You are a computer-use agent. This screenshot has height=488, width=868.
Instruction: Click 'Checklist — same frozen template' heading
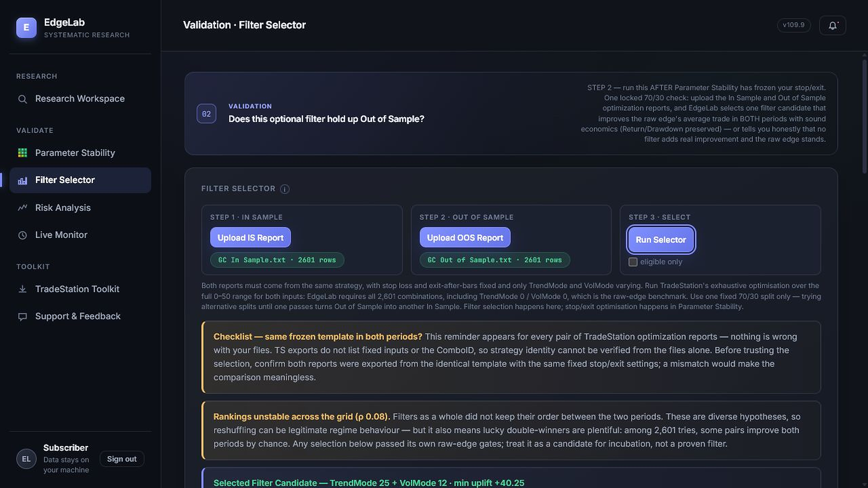318,337
